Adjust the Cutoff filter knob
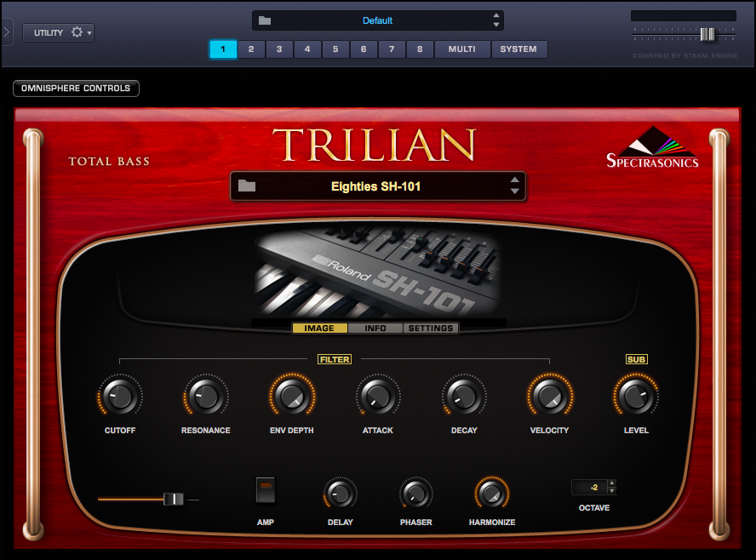Viewport: 756px width, 560px height. coord(119,396)
